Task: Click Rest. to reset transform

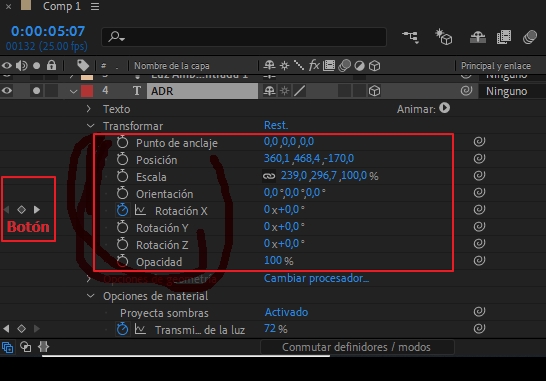Action: 276,125
